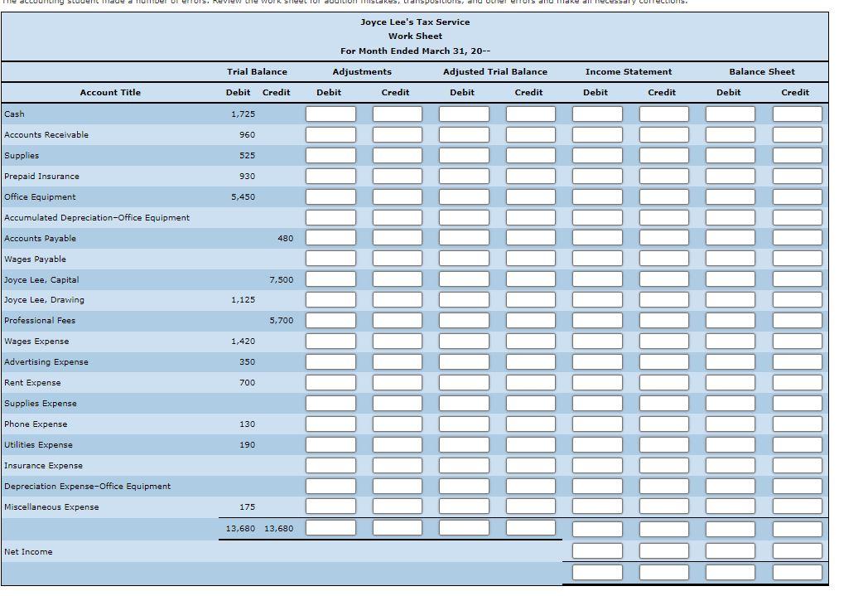Click the Net Income row Income Statement Debit field

[x=596, y=550]
